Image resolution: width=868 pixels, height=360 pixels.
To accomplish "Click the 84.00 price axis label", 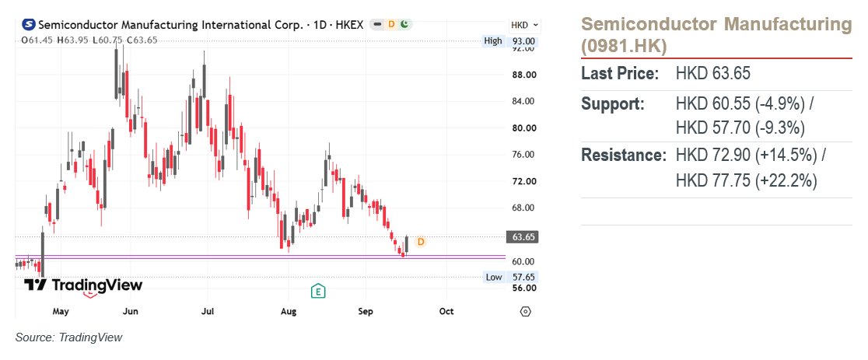I will 523,101.
